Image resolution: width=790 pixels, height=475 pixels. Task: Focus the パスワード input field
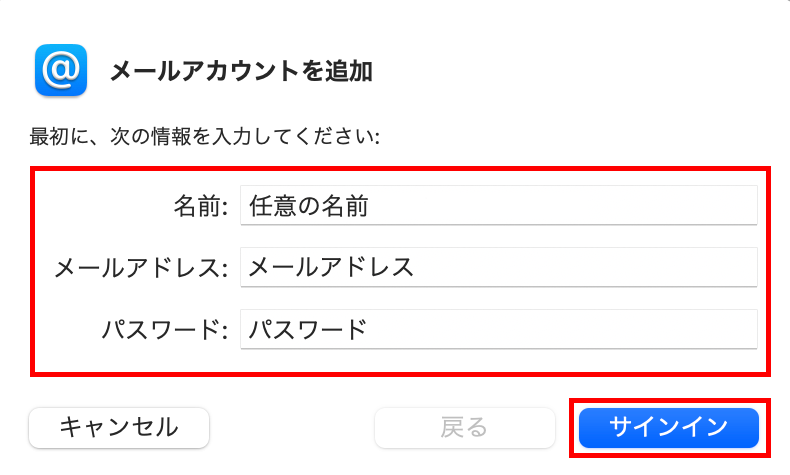(x=560, y=329)
